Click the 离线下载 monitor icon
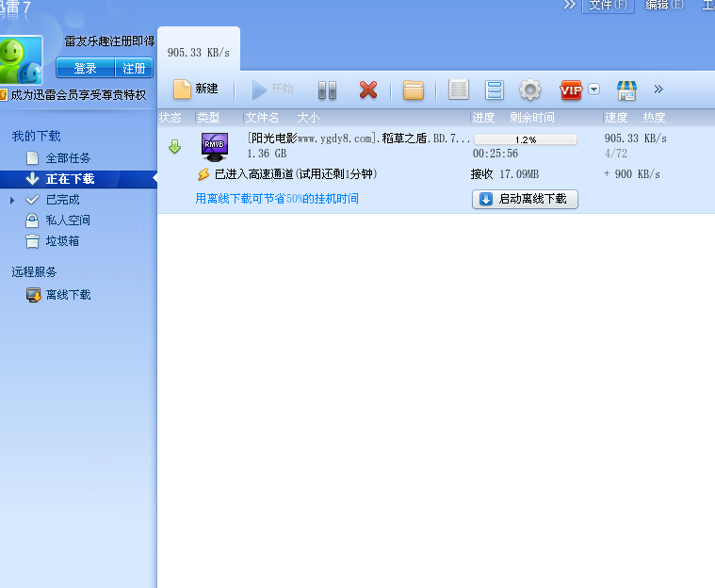The height and width of the screenshot is (588, 715). pyautogui.click(x=33, y=295)
